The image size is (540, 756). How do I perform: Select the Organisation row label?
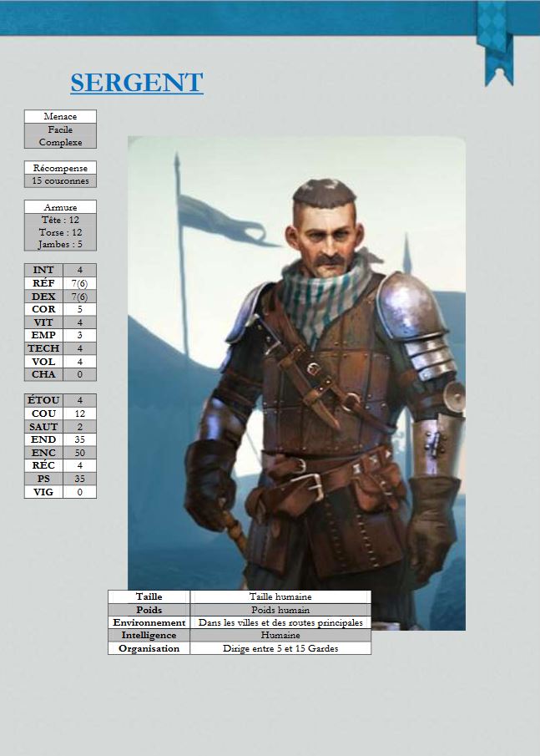point(149,648)
